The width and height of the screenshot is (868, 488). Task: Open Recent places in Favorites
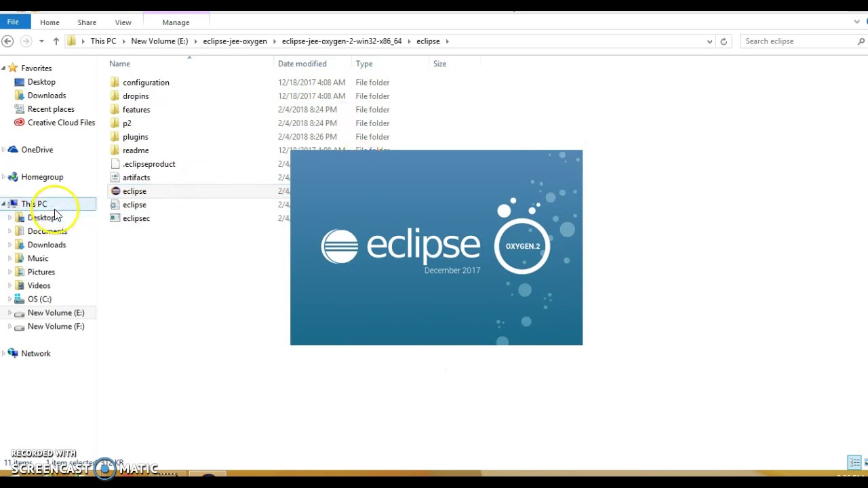coord(51,109)
